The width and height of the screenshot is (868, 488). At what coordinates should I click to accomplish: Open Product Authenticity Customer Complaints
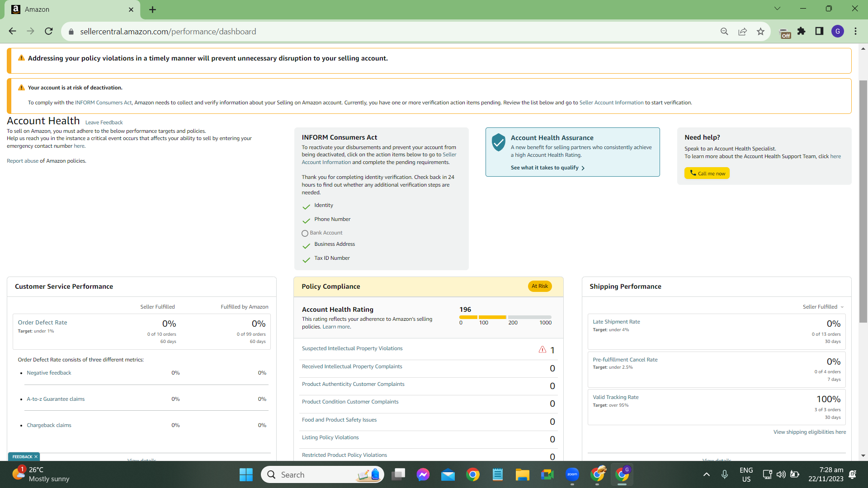point(353,384)
